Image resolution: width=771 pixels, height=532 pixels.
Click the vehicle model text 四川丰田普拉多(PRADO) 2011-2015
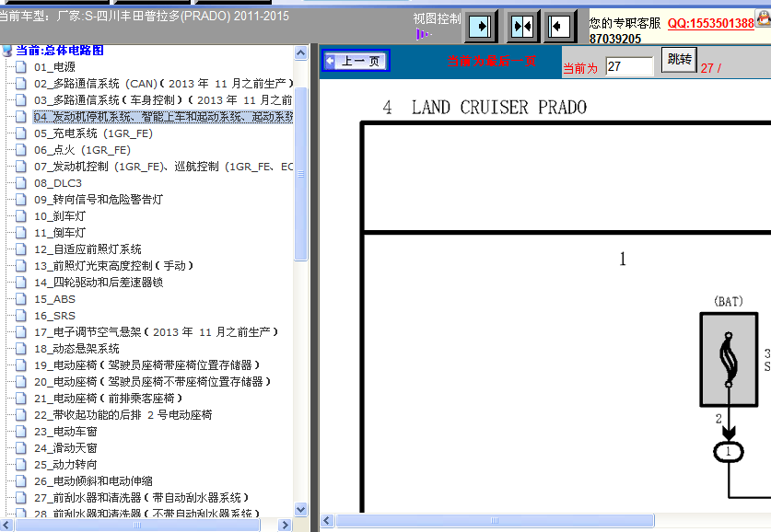pos(193,16)
